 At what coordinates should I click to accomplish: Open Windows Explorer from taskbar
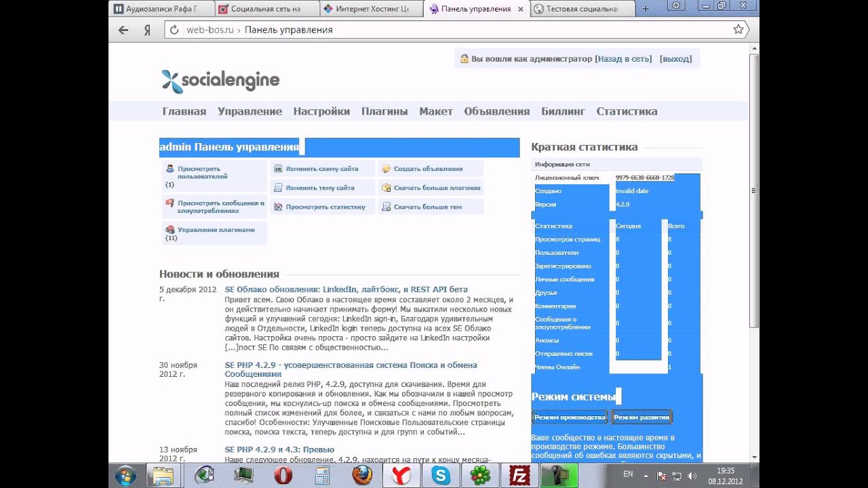[x=163, y=476]
